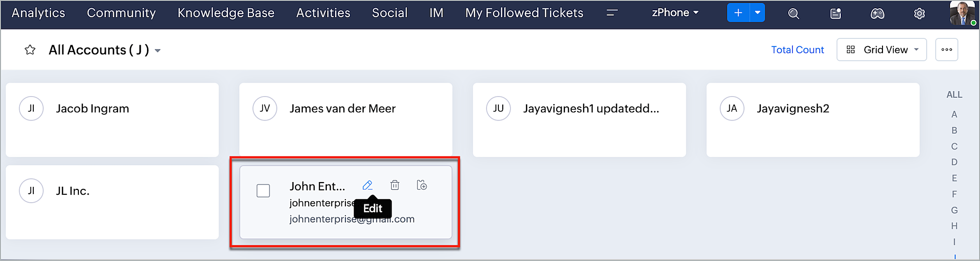Screen dimensions: 980x261
Task: Expand the All Accounts view dropdown
Action: click(158, 51)
